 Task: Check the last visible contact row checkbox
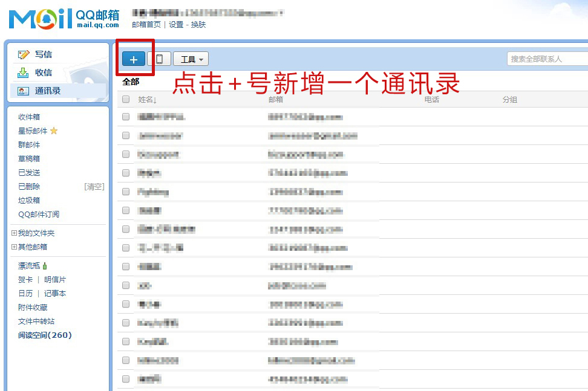click(126, 379)
